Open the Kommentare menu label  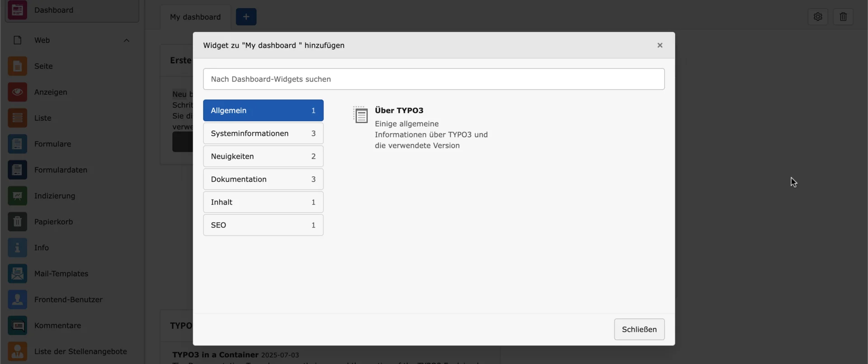coord(57,326)
